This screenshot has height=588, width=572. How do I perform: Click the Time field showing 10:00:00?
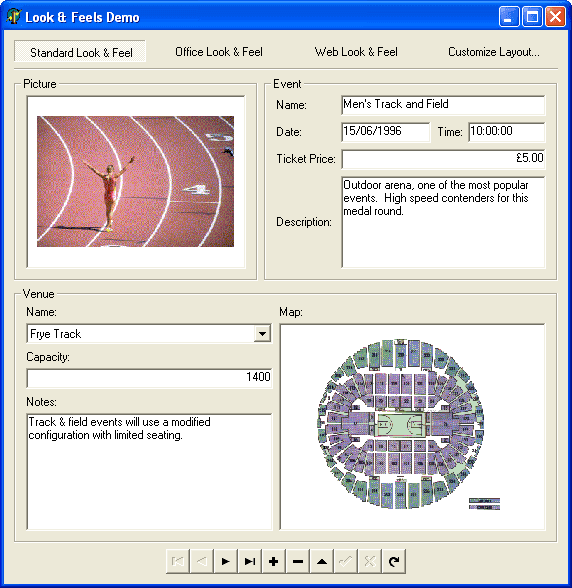(507, 132)
